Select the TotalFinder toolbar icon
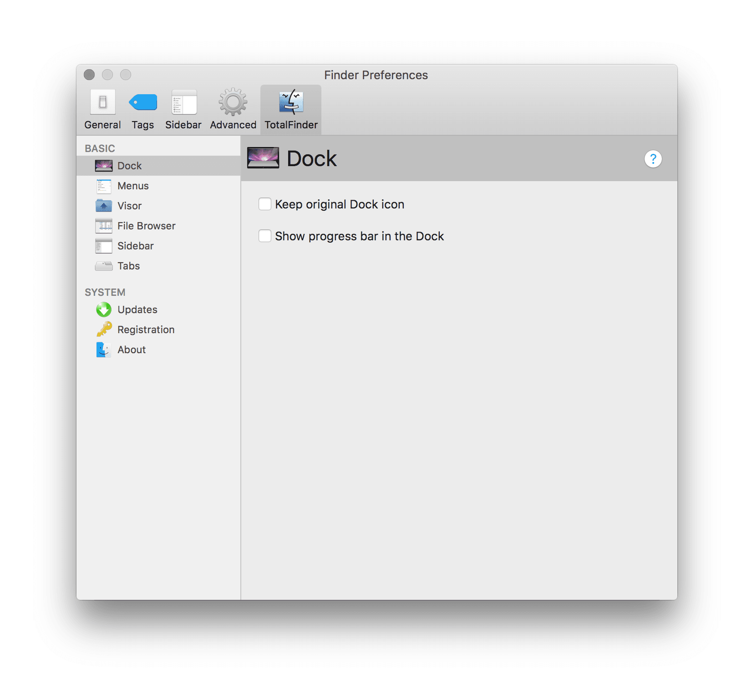Image resolution: width=742 pixels, height=700 pixels. click(x=291, y=101)
